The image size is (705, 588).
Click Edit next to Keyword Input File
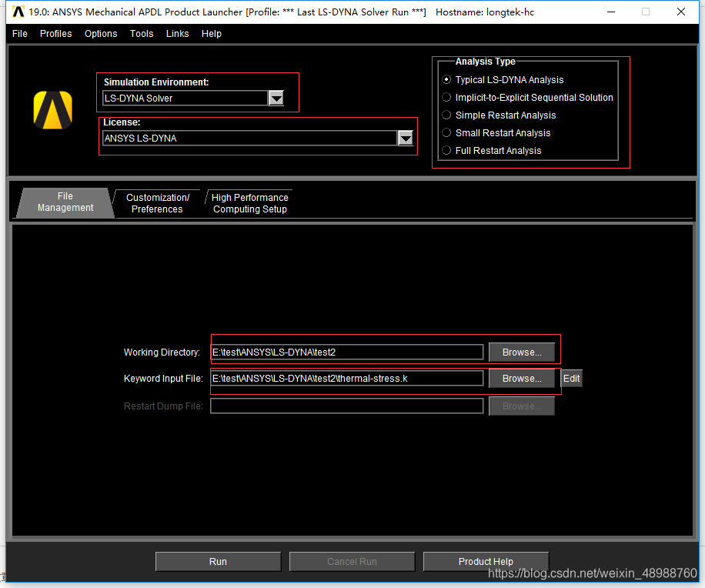[571, 379]
